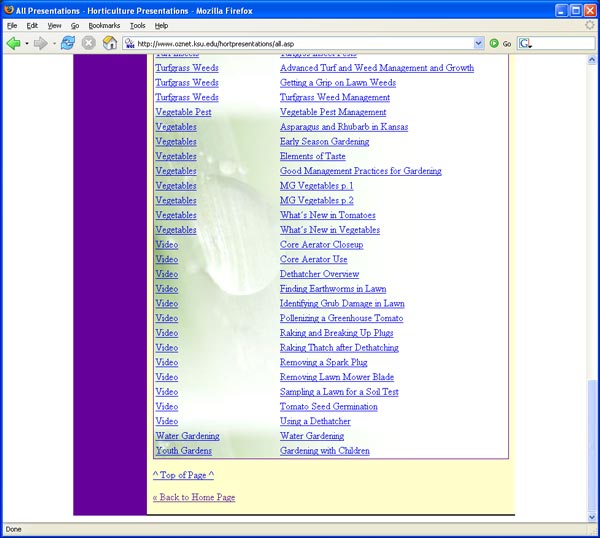The height and width of the screenshot is (538, 600).
Task: Expand the address bar URL dropdown
Action: pyautogui.click(x=478, y=44)
